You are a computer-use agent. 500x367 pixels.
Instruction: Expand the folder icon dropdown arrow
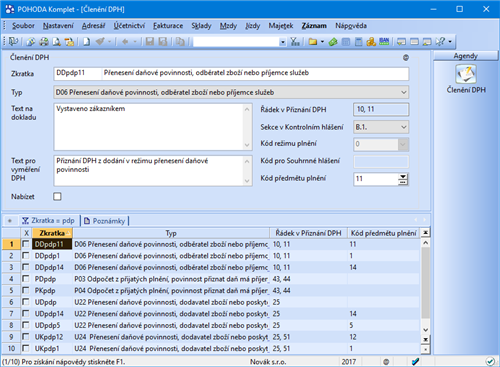[322, 42]
